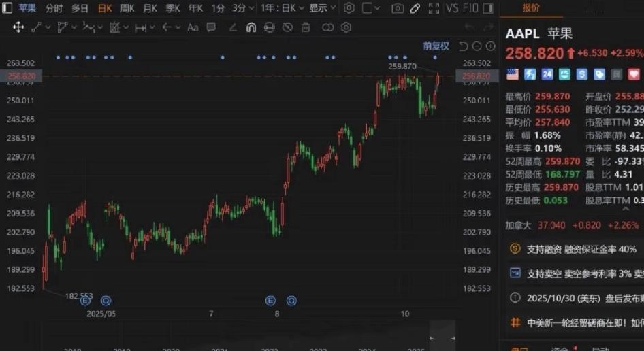Switch to 周K weekly chart
The height and width of the screenshot is (351, 644).
pyautogui.click(x=127, y=8)
